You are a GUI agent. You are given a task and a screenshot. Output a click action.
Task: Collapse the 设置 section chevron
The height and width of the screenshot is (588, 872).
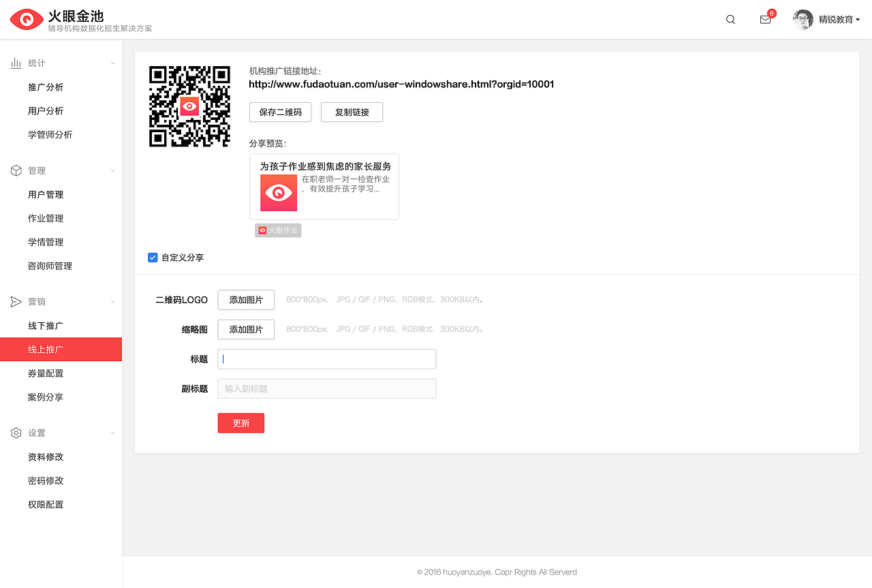click(x=113, y=433)
